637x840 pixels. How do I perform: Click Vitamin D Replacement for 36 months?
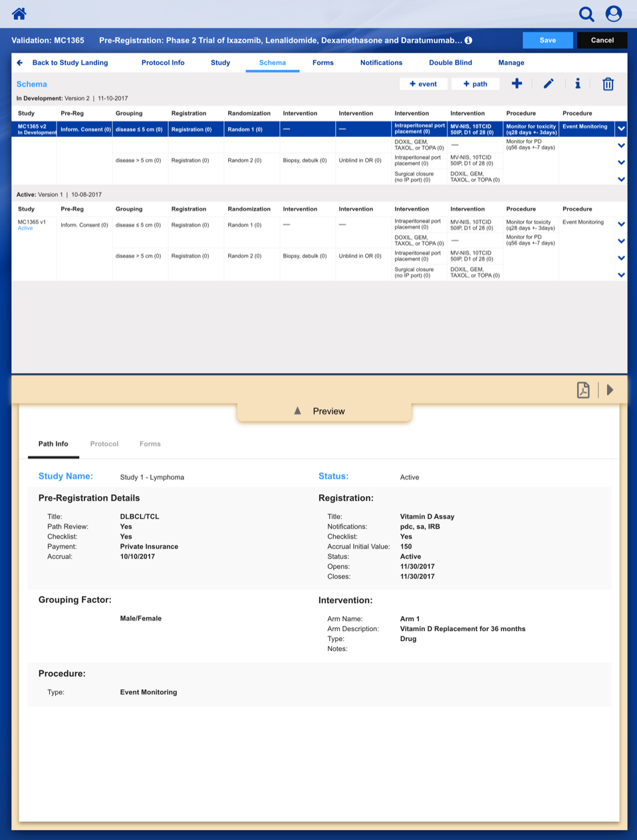463,629
